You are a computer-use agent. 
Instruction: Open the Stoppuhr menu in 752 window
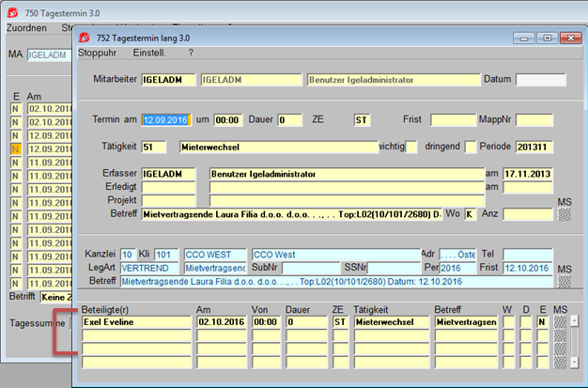point(97,53)
